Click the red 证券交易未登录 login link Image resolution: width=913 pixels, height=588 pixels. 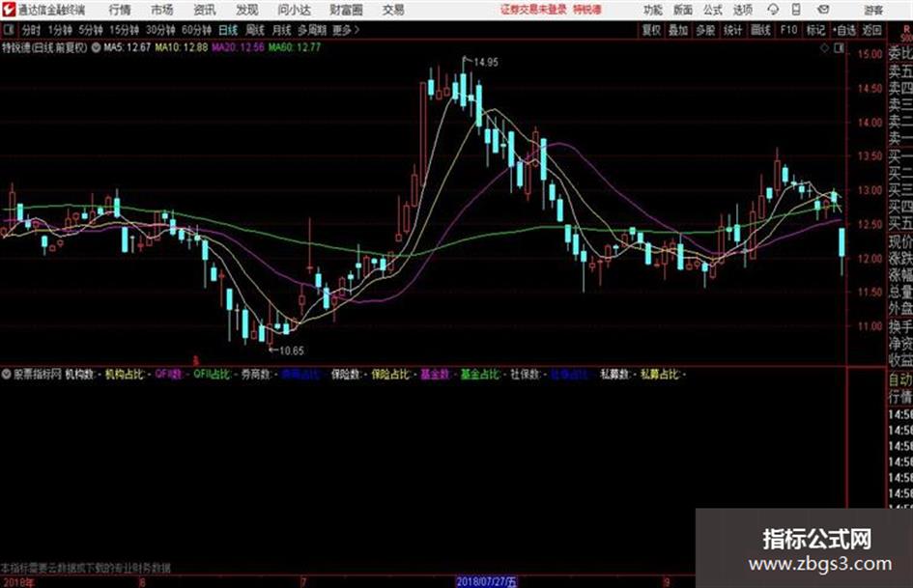533,10
